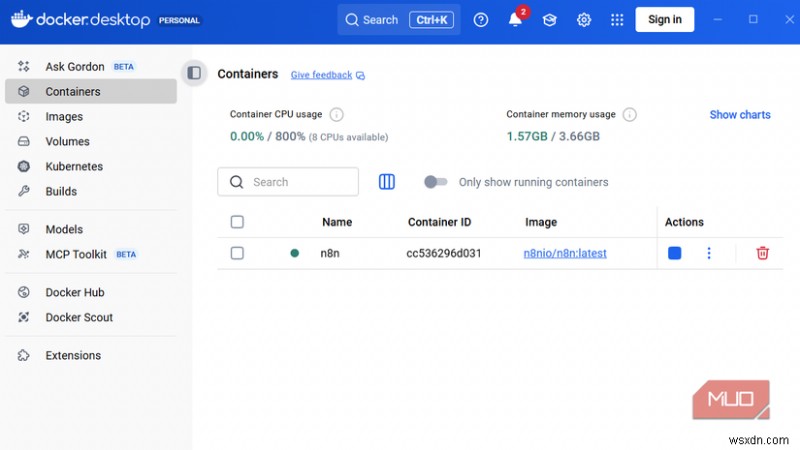The width and height of the screenshot is (800, 450).
Task: Stop the n8n container
Action: [x=674, y=253]
